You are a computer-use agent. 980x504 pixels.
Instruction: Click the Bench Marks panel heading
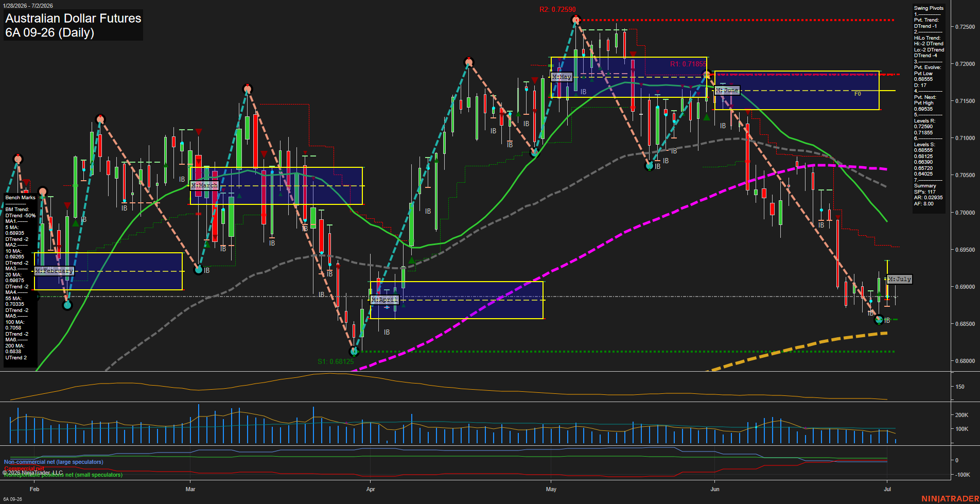[21, 198]
